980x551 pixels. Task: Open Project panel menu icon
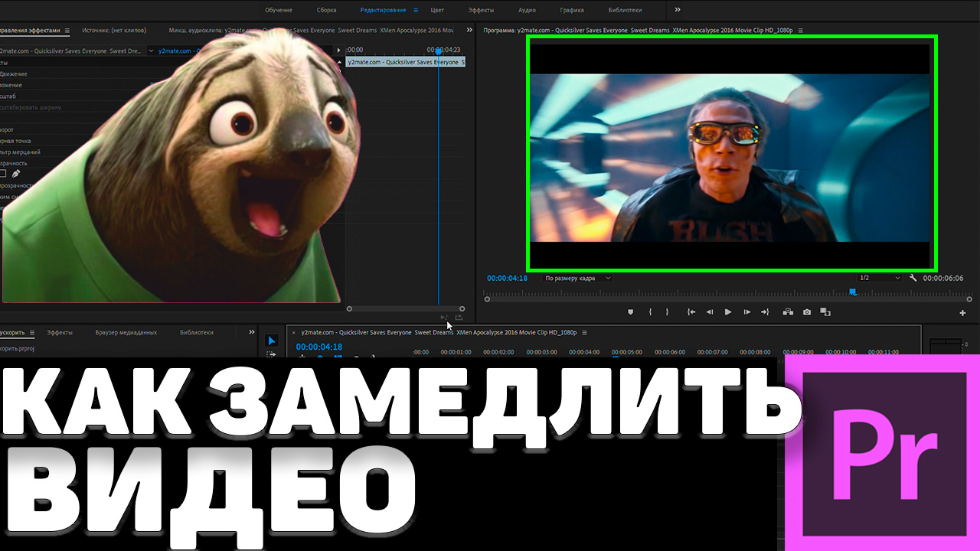point(32,333)
